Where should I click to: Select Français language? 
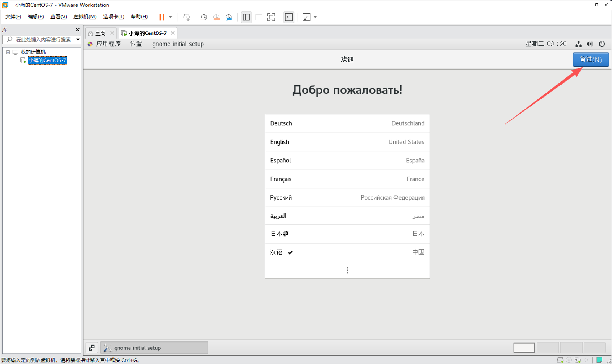tap(347, 179)
